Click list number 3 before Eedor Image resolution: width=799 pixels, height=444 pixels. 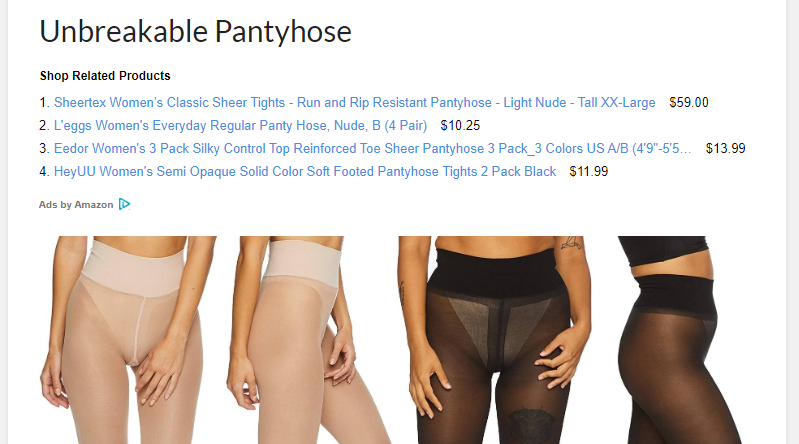[44, 148]
